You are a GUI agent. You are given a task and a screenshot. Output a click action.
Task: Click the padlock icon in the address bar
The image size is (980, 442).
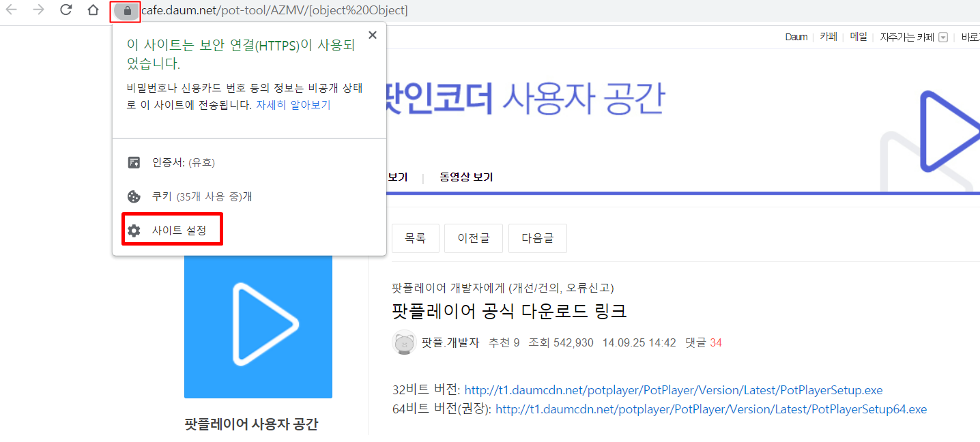[126, 11]
